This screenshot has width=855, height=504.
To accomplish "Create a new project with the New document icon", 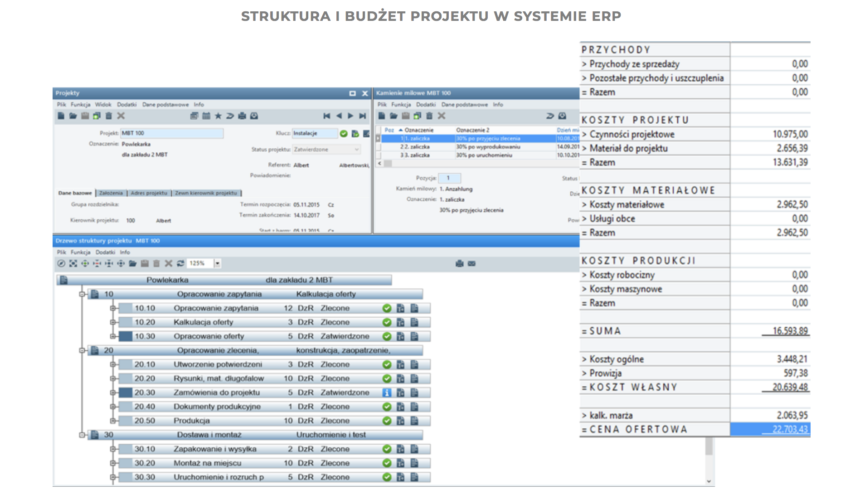I will tap(61, 116).
